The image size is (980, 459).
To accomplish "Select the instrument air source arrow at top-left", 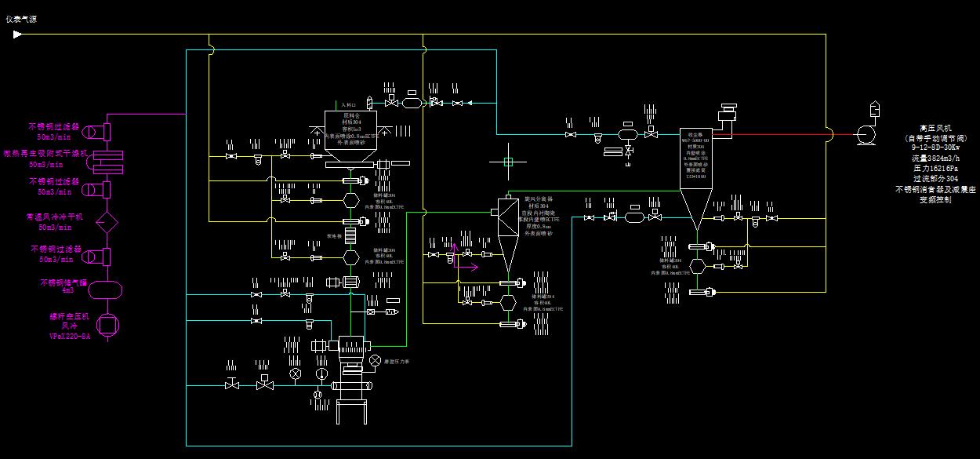I will pos(17,34).
